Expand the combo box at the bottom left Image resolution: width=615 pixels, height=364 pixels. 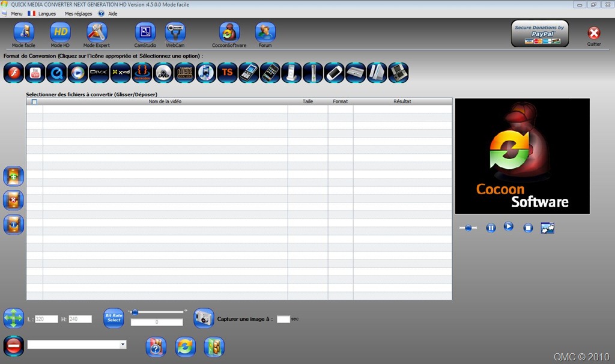[123, 344]
